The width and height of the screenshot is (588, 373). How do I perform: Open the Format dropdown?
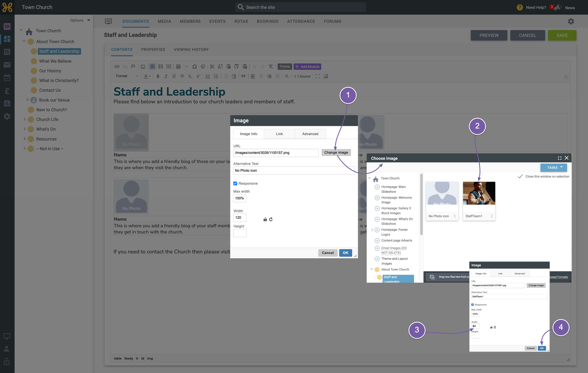(127, 76)
